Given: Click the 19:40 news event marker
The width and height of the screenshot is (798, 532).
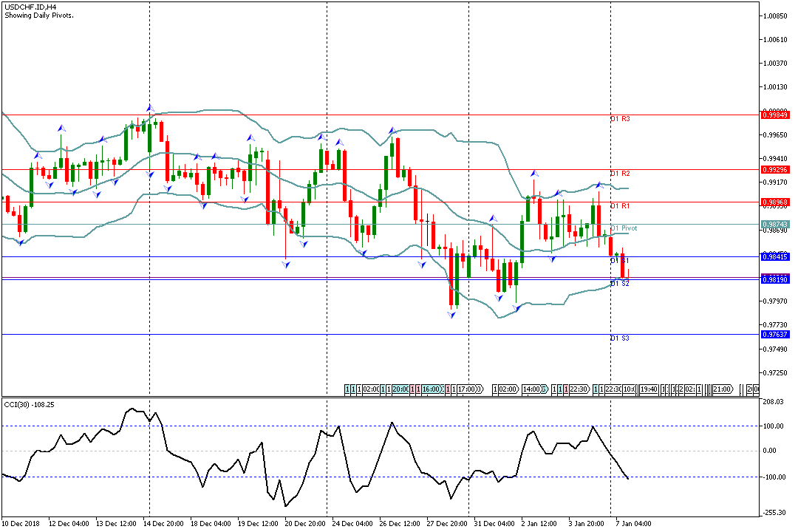Looking at the screenshot, I should (x=649, y=389).
